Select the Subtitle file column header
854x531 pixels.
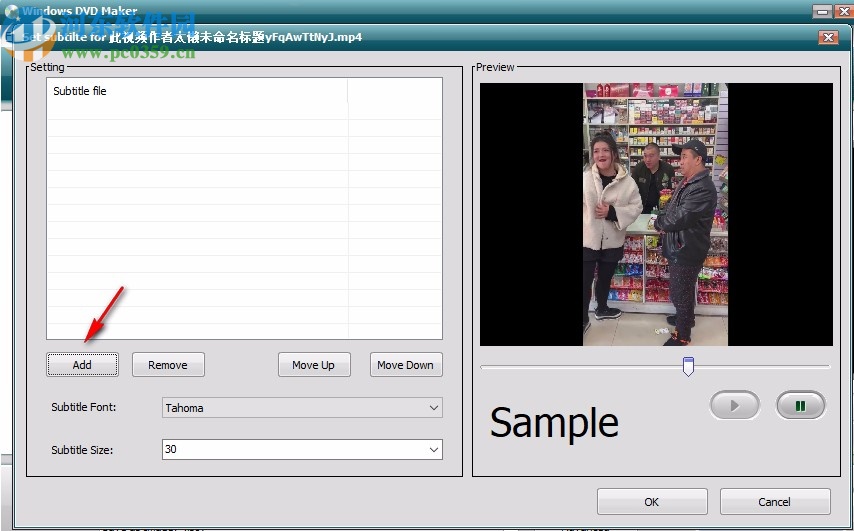[x=197, y=91]
